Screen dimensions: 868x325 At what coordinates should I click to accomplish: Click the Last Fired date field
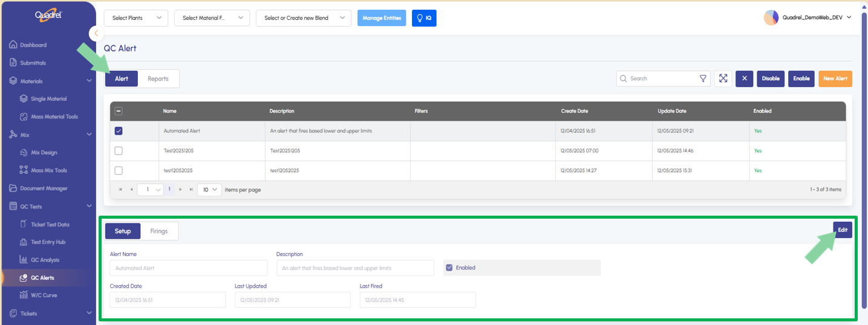(x=417, y=300)
